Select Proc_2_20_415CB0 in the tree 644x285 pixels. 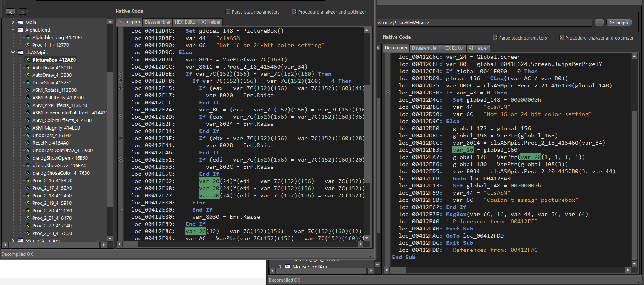[52, 210]
